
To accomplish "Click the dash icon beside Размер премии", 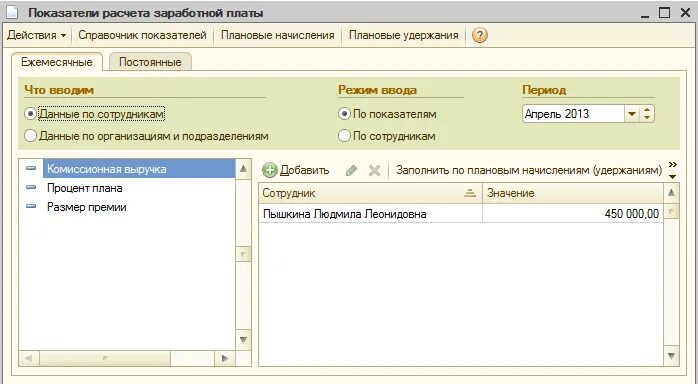I will (x=31, y=206).
